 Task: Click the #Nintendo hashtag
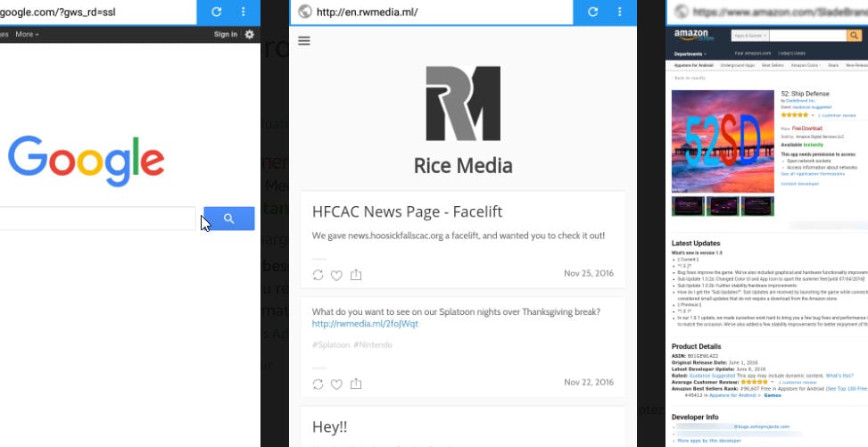tap(373, 344)
